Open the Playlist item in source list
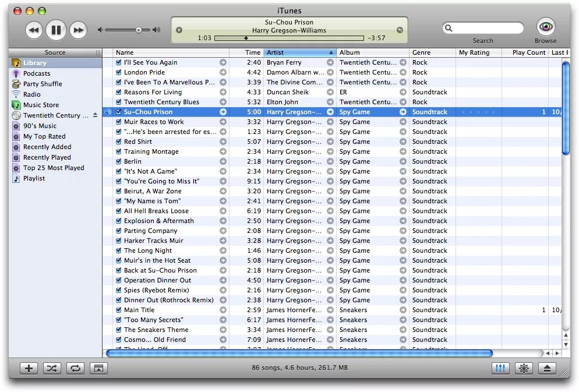Image resolution: width=579 pixels, height=392 pixels. (x=55, y=178)
